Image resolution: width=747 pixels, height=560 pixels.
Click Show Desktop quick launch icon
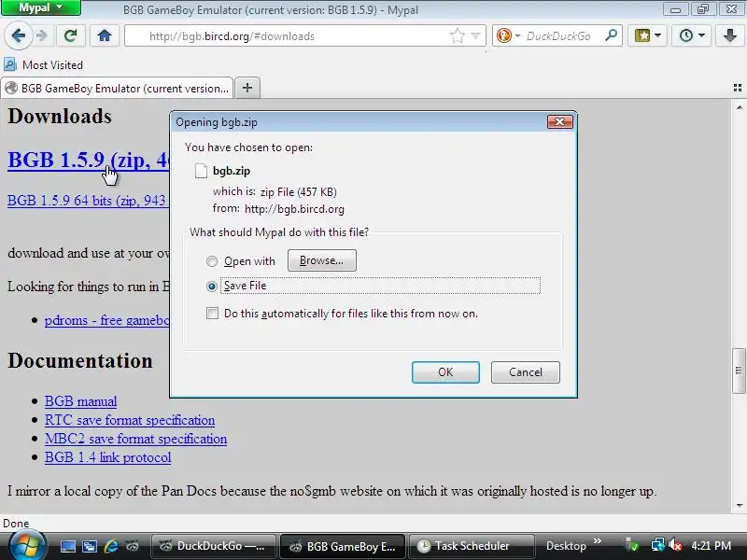point(67,546)
